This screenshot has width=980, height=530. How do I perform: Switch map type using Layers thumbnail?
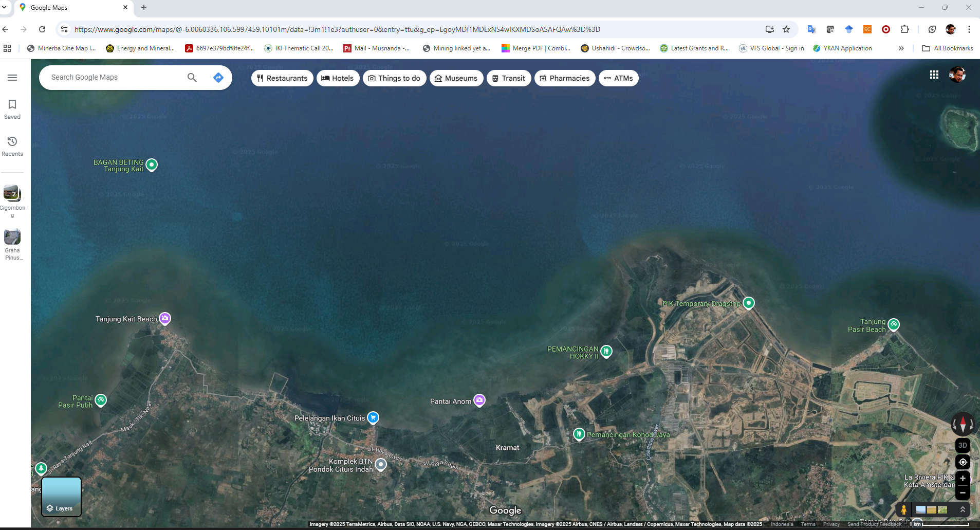coord(61,497)
